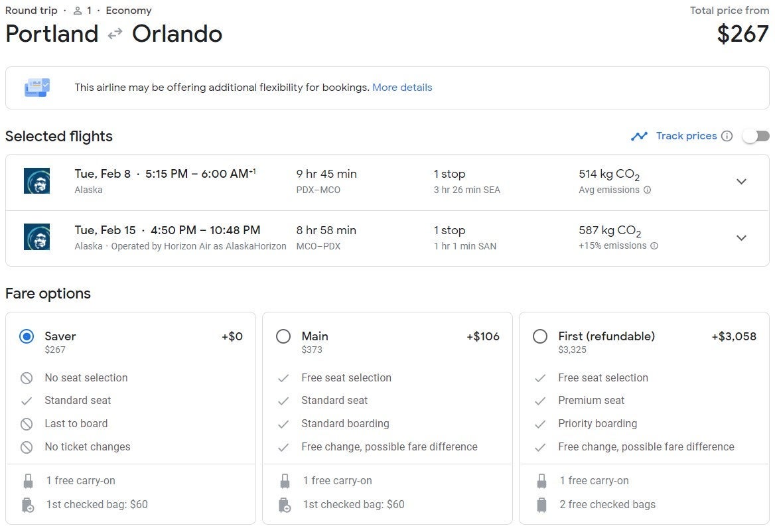
Task: Expand the Feb 8 outbound flight details
Action: 741,181
